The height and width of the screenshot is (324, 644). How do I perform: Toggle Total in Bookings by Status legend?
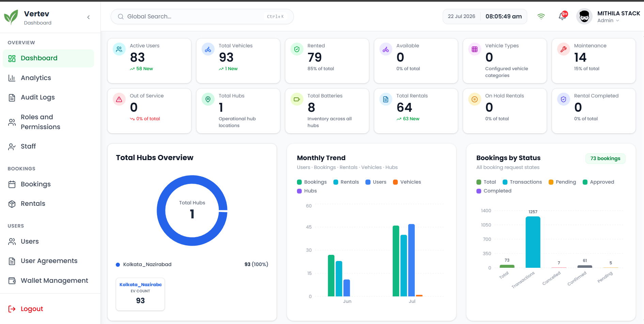point(486,182)
